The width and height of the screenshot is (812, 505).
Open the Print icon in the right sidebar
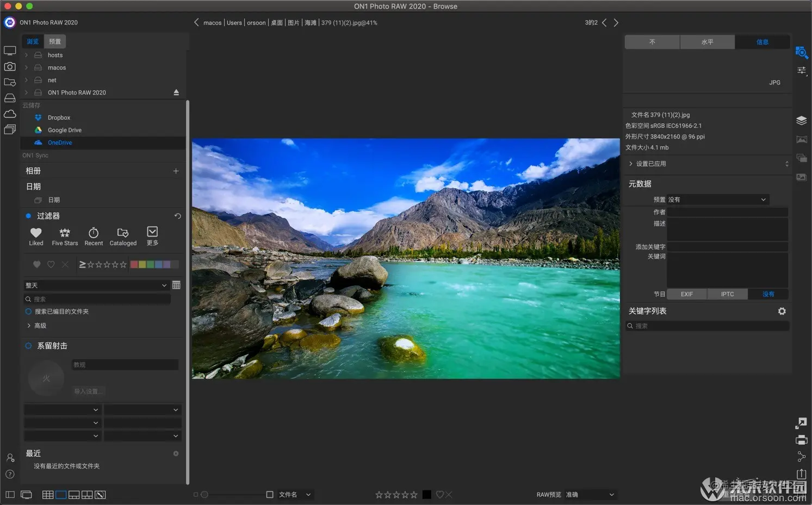point(802,440)
